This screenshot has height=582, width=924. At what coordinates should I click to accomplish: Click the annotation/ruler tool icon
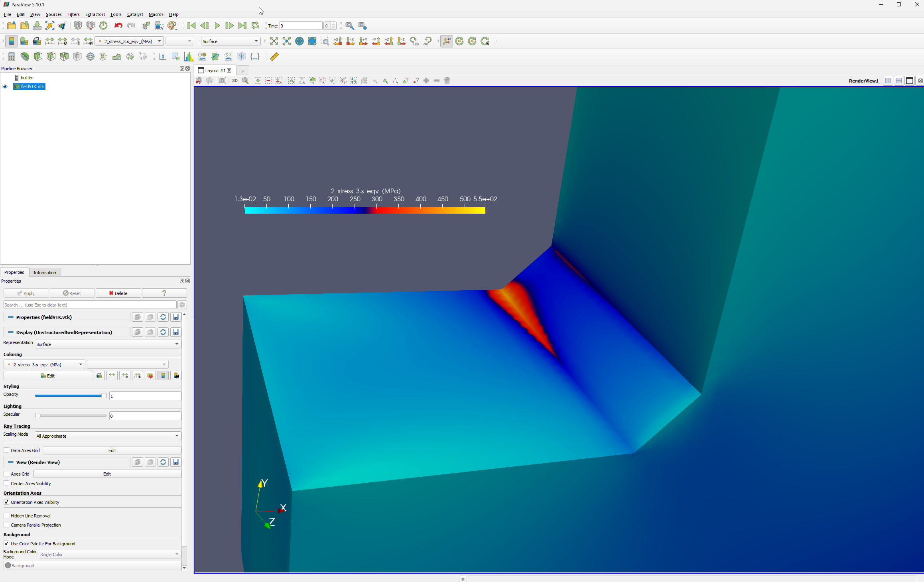pos(274,56)
